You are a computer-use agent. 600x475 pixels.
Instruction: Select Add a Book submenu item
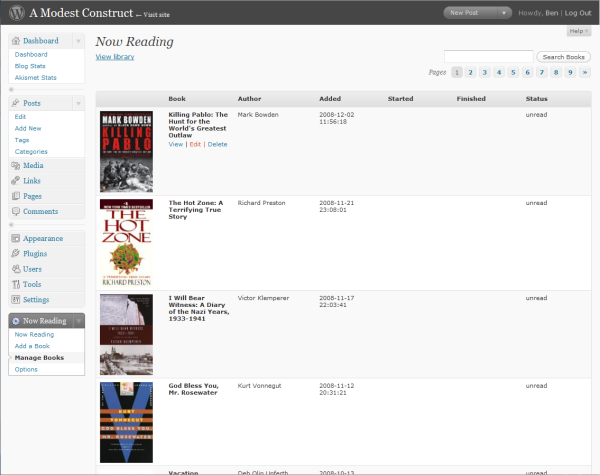point(32,346)
